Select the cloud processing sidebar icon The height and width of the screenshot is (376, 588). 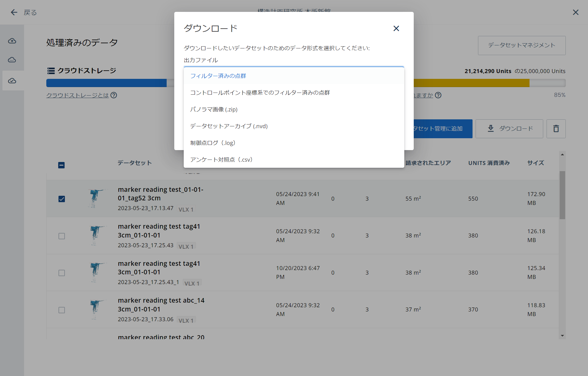(x=12, y=60)
